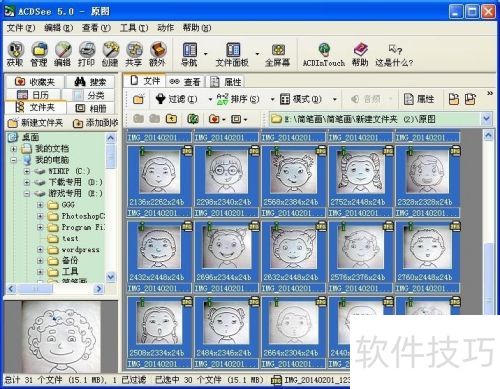Go up one folder level icon
The height and width of the screenshot is (389, 500).
pos(171,119)
